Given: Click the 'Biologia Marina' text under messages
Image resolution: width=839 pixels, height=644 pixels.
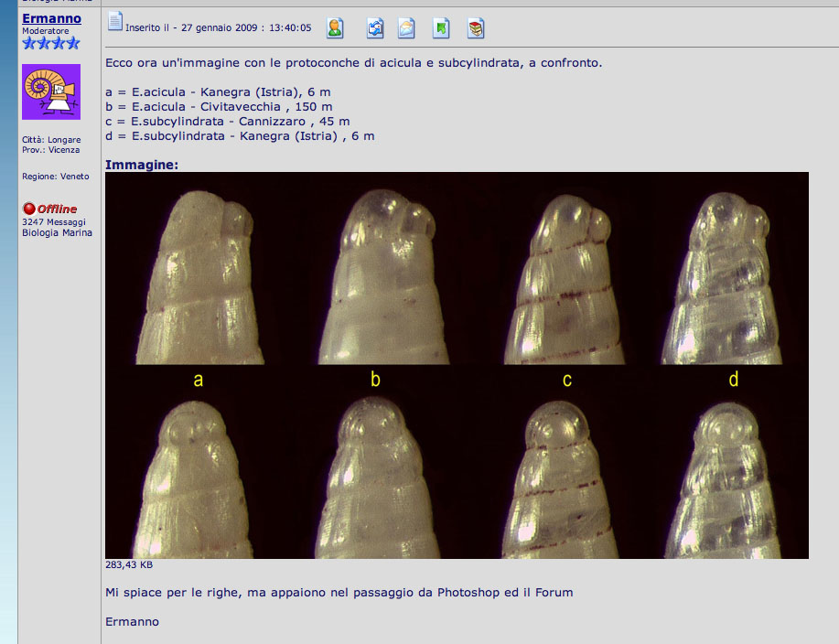Looking at the screenshot, I should 57,232.
